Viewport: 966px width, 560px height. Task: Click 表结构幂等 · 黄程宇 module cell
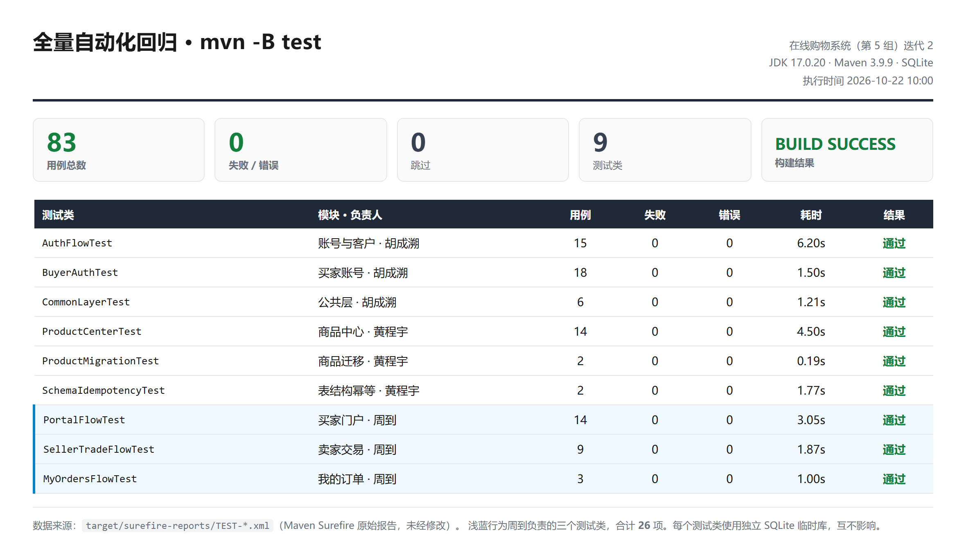point(368,391)
